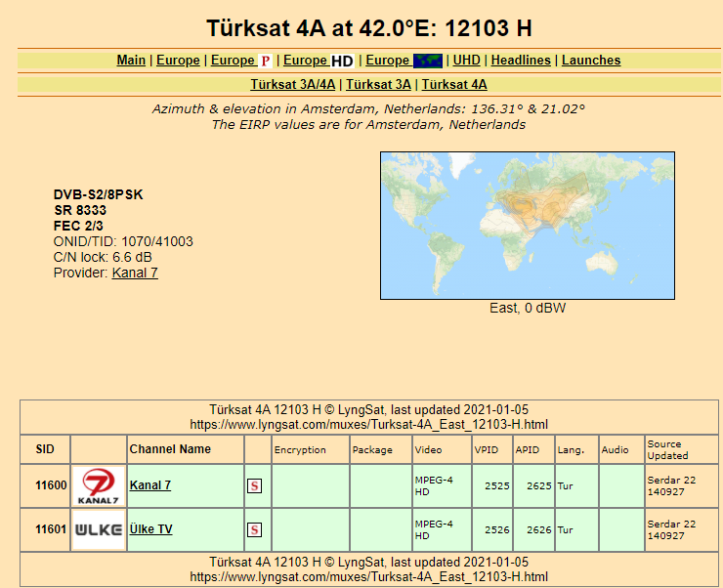Image resolution: width=723 pixels, height=588 pixels.
Task: Open the Launches page
Action: pyautogui.click(x=591, y=61)
